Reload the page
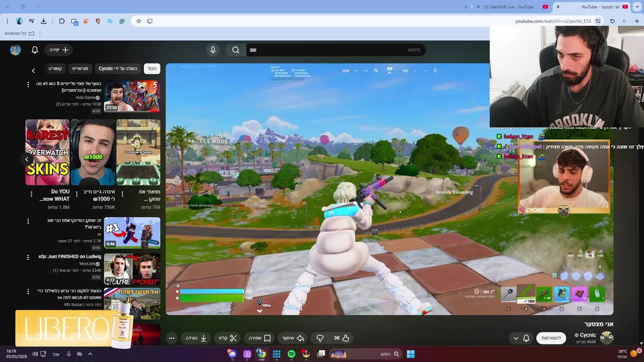Screen dimensions: 644x362 (612, 21)
